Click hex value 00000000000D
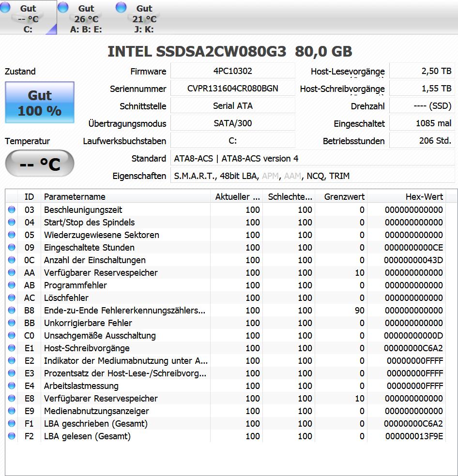Image resolution: width=458 pixels, height=476 pixels. [413, 335]
